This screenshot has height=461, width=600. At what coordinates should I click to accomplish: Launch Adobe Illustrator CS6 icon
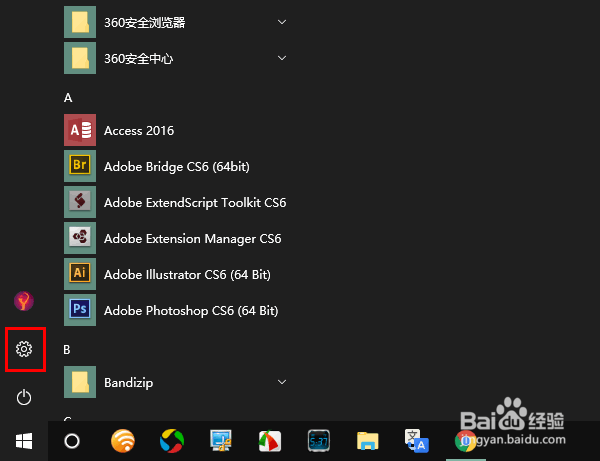[x=80, y=274]
